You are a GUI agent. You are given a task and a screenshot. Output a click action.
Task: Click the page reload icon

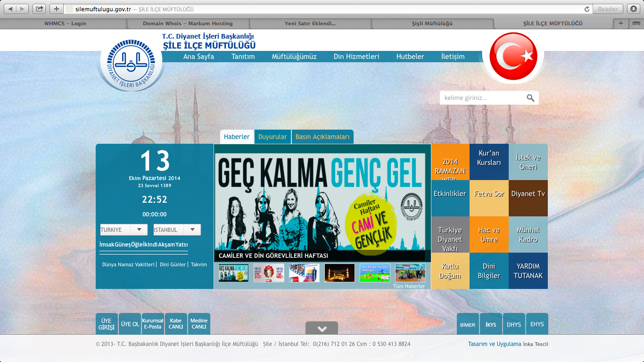(586, 9)
